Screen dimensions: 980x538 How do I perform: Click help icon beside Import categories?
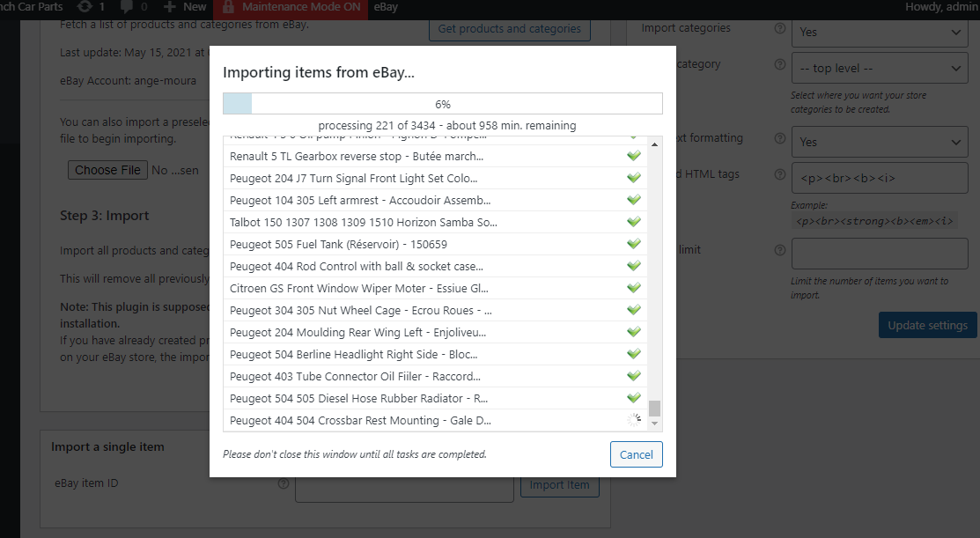pos(779,28)
